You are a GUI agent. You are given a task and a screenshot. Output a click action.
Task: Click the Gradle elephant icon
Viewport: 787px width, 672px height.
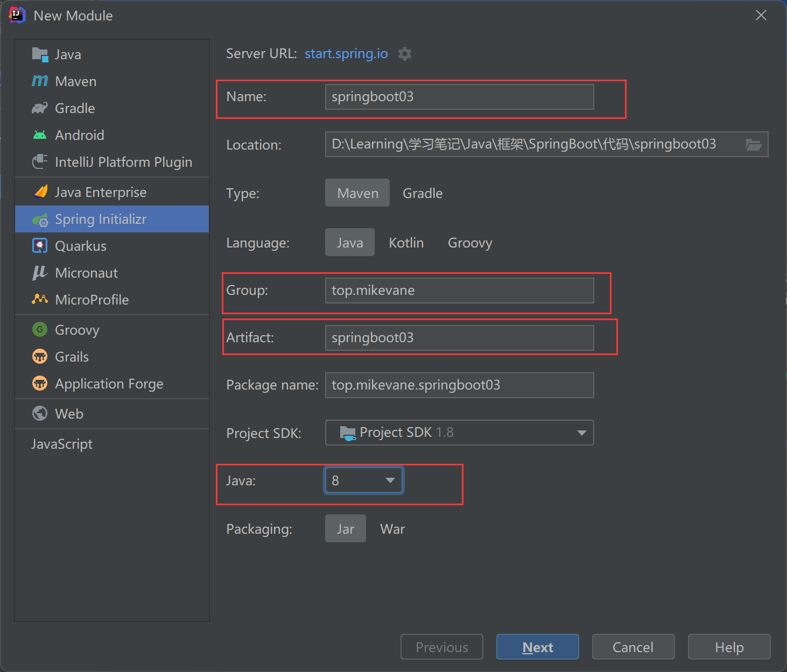pos(40,108)
